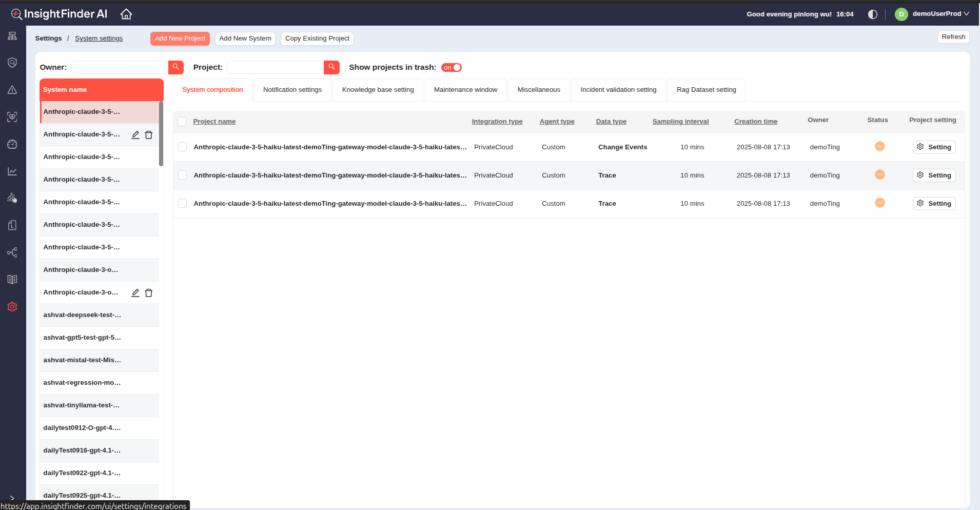This screenshot has width=980, height=510.
Task: Switch to the Notification settings tab
Action: pyautogui.click(x=292, y=90)
